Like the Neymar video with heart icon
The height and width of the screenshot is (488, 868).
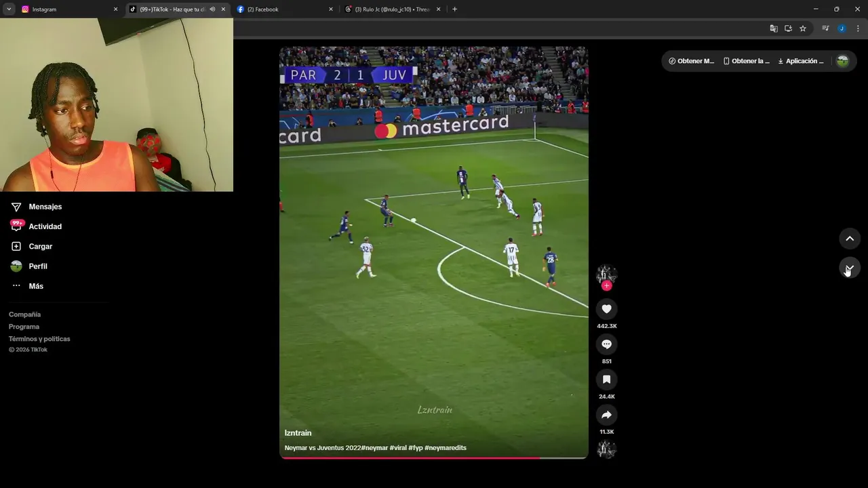coord(606,309)
